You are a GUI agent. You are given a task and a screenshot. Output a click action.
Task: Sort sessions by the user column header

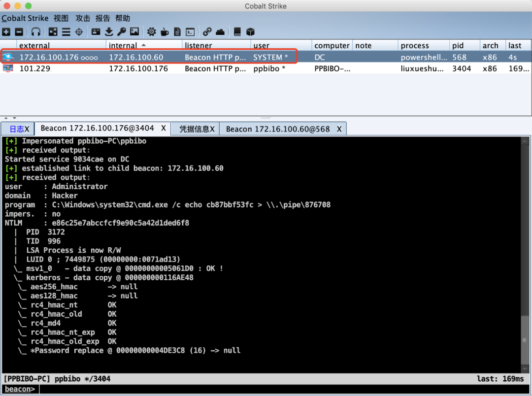pyautogui.click(x=281, y=45)
